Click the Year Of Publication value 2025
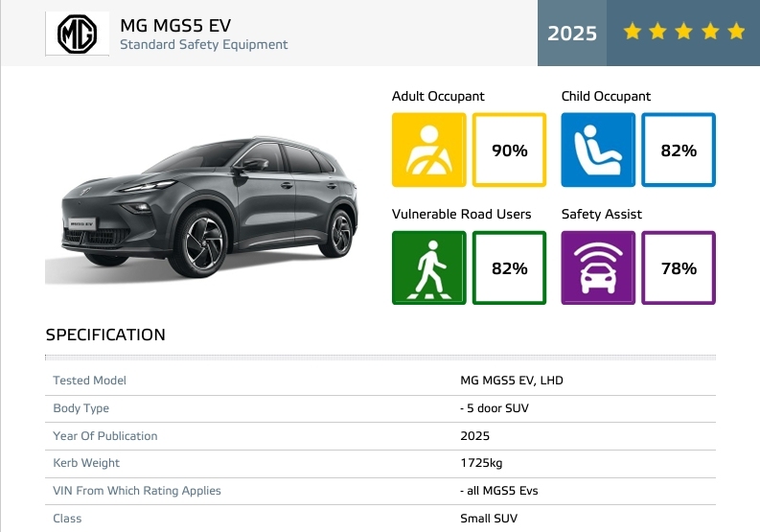Screen dimensions: 760x532 (x=475, y=436)
